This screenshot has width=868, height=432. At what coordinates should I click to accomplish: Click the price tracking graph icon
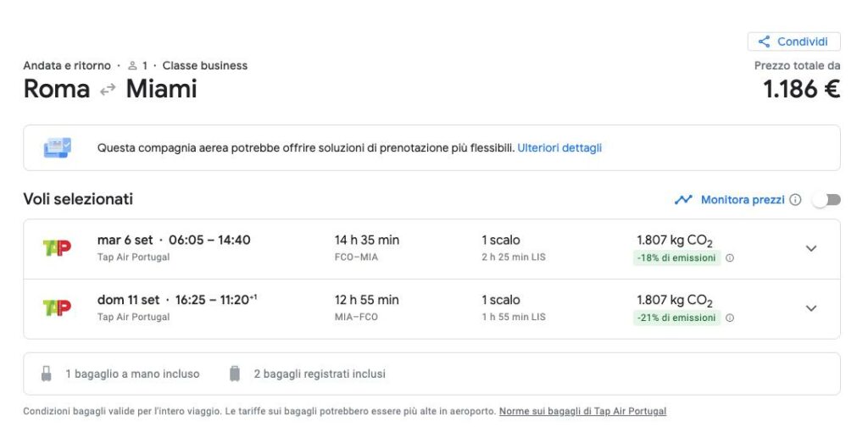point(683,200)
